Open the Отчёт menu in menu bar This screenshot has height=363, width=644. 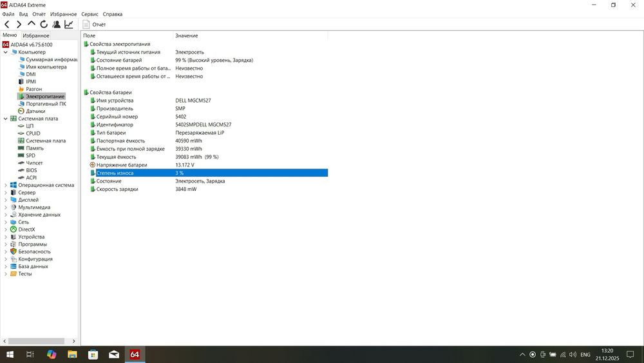coord(39,14)
